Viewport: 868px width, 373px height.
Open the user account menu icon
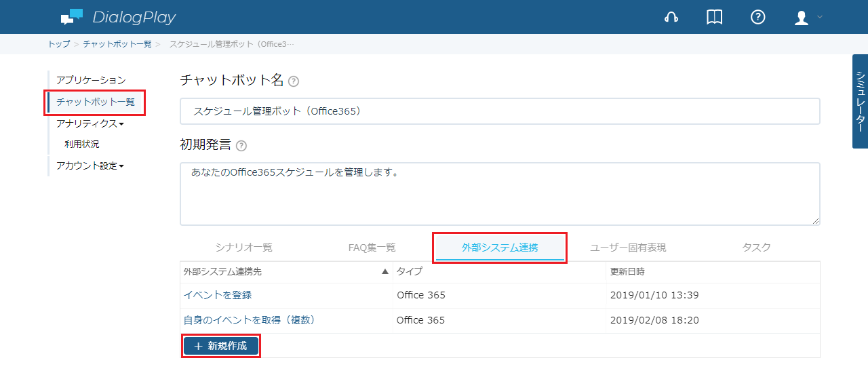tap(802, 18)
